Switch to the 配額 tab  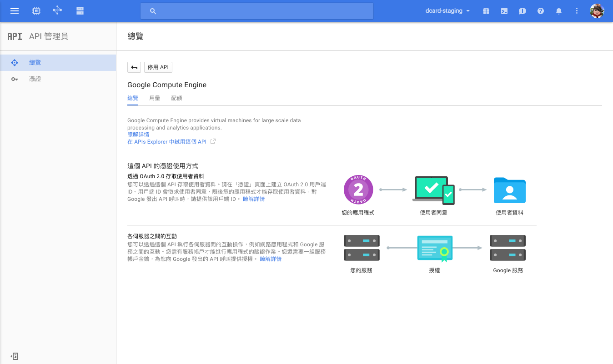click(x=176, y=98)
